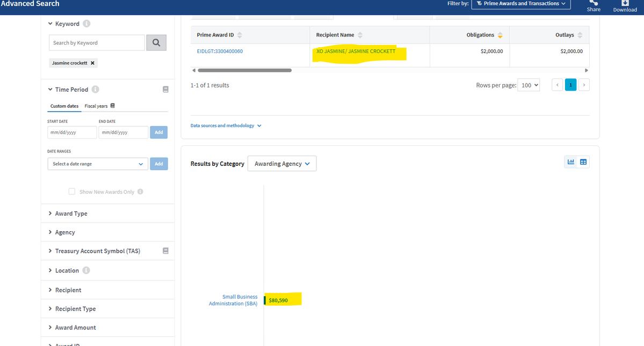Open Prime Awards and Transactions filter dropdown
Viewport: 644px width, 346px height.
click(521, 4)
